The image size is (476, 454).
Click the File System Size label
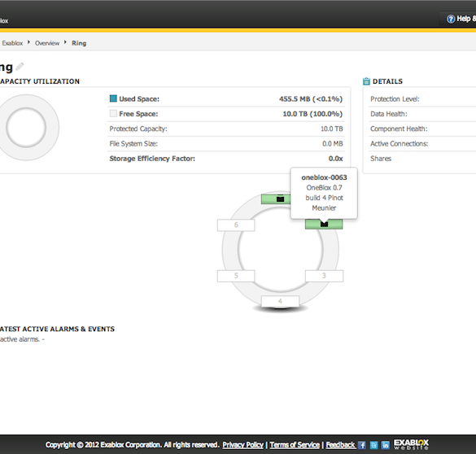[133, 143]
